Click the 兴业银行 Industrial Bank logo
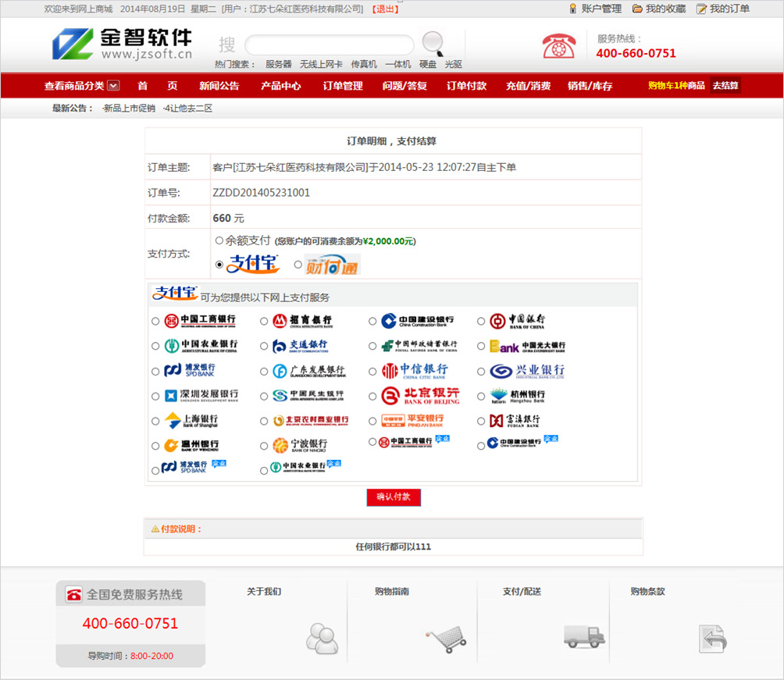 (x=527, y=371)
